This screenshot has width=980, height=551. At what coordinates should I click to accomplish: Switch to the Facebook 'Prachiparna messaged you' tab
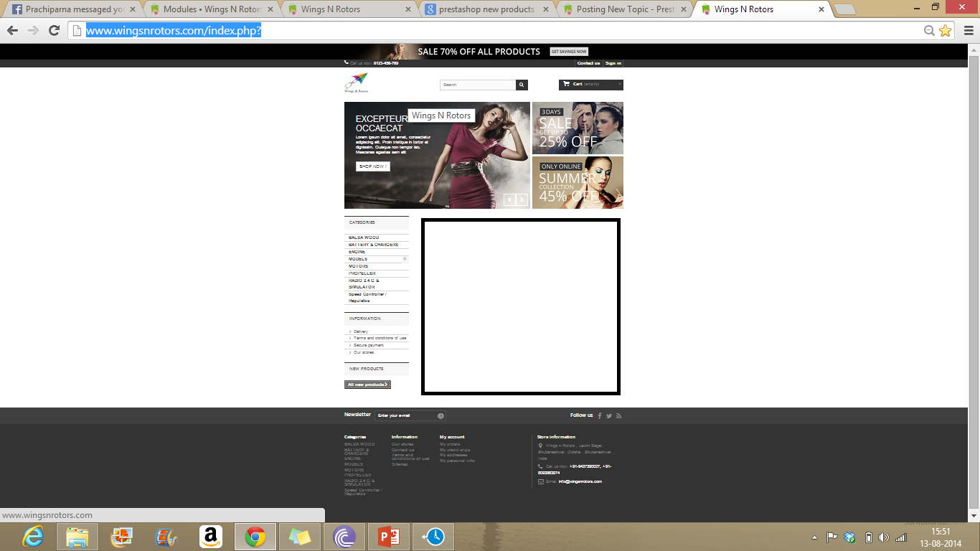click(73, 9)
